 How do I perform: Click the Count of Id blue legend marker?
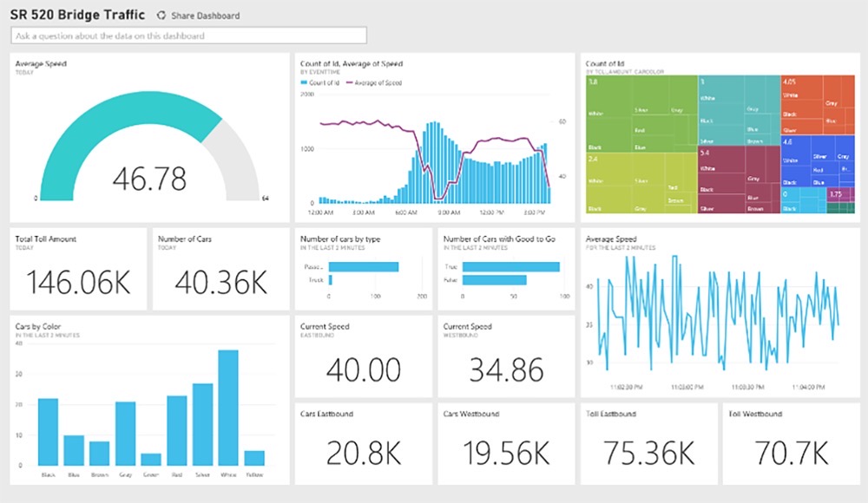(x=304, y=82)
